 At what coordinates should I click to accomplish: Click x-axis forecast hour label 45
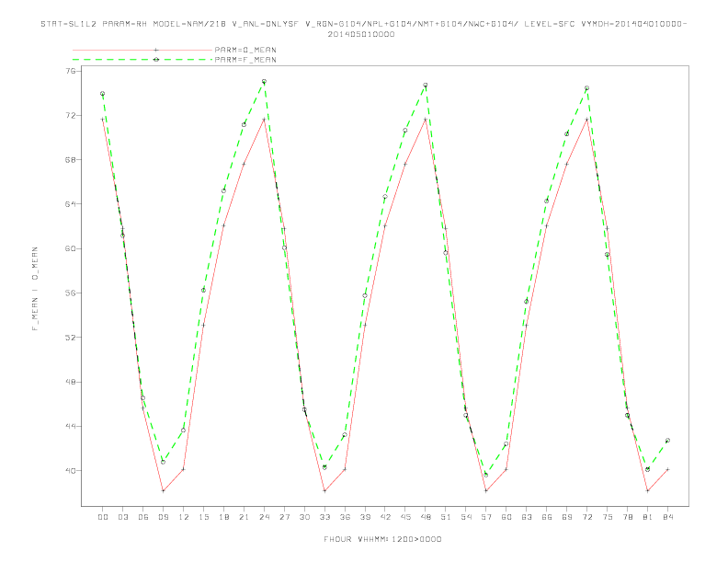point(405,517)
